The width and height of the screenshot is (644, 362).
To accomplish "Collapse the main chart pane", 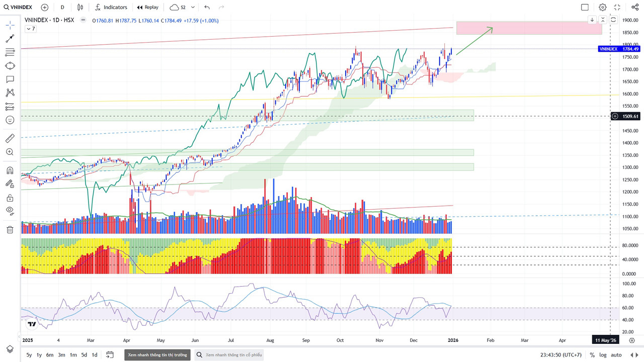I will tap(603, 20).
